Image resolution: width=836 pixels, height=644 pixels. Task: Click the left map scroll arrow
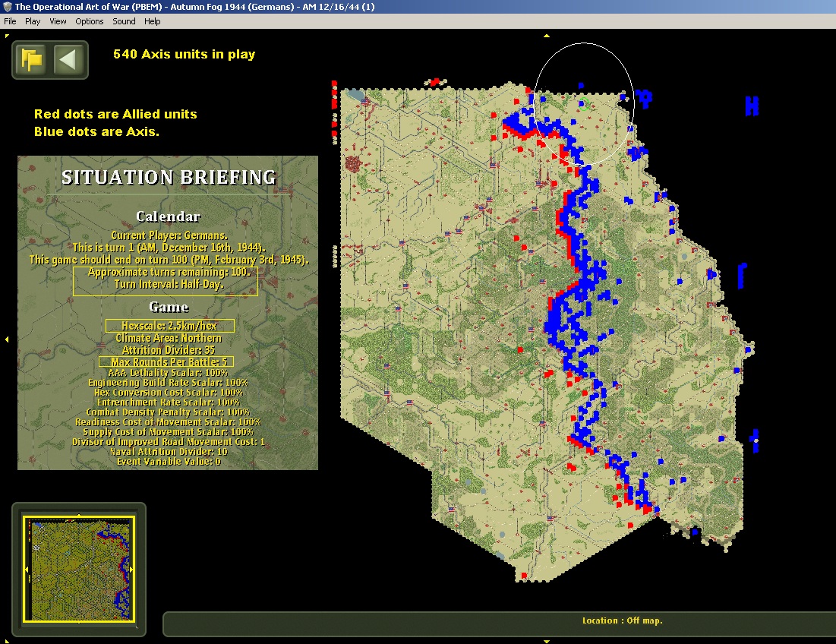tap(6, 339)
